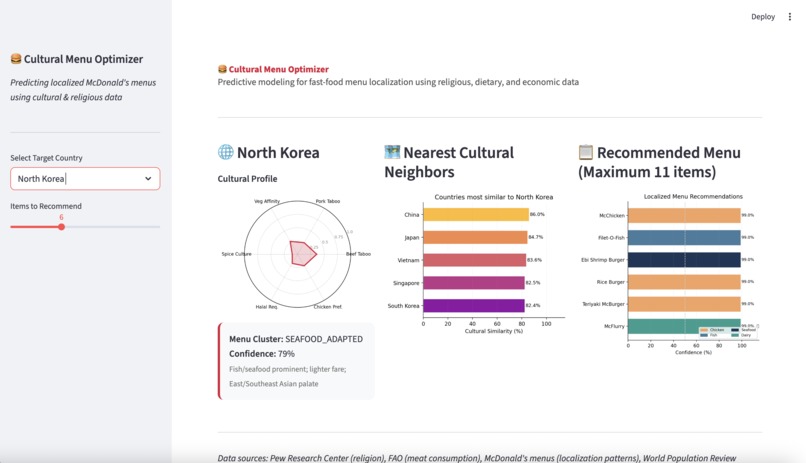The height and width of the screenshot is (463, 806).
Task: Click the radar chart shaded polygon
Action: click(x=302, y=253)
